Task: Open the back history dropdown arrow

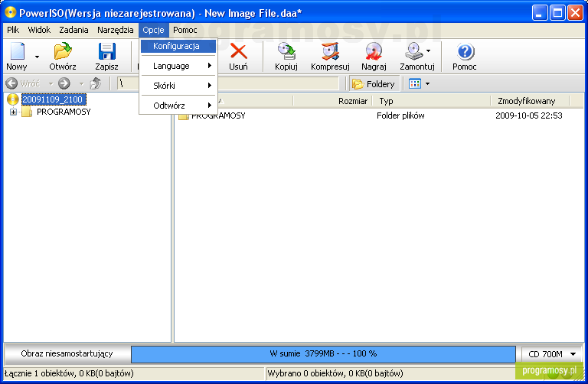Action: tap(51, 83)
